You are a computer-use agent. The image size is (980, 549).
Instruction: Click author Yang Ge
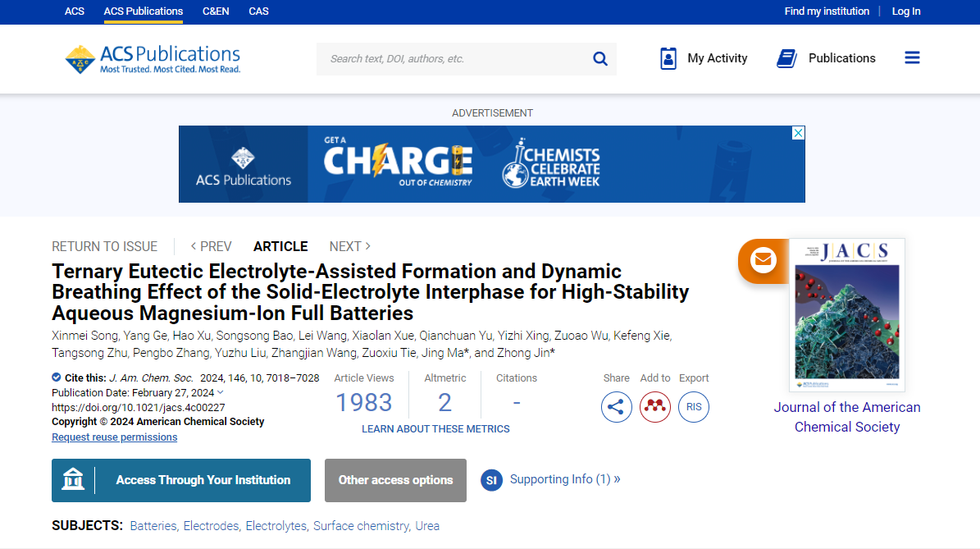(145, 336)
